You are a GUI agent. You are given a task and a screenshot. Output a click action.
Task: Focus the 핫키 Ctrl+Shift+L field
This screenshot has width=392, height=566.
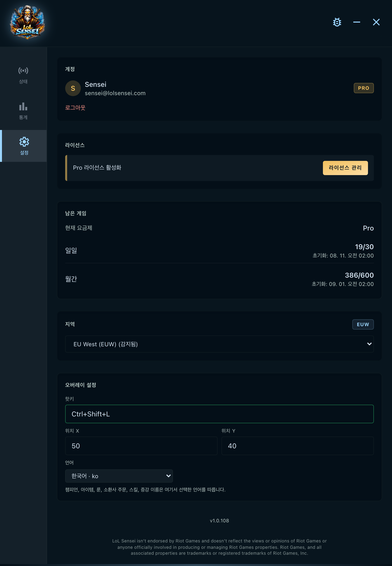pyautogui.click(x=219, y=414)
